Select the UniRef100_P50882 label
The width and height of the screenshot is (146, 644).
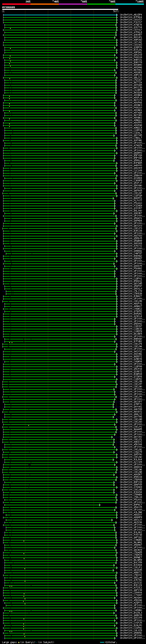click(131, 268)
